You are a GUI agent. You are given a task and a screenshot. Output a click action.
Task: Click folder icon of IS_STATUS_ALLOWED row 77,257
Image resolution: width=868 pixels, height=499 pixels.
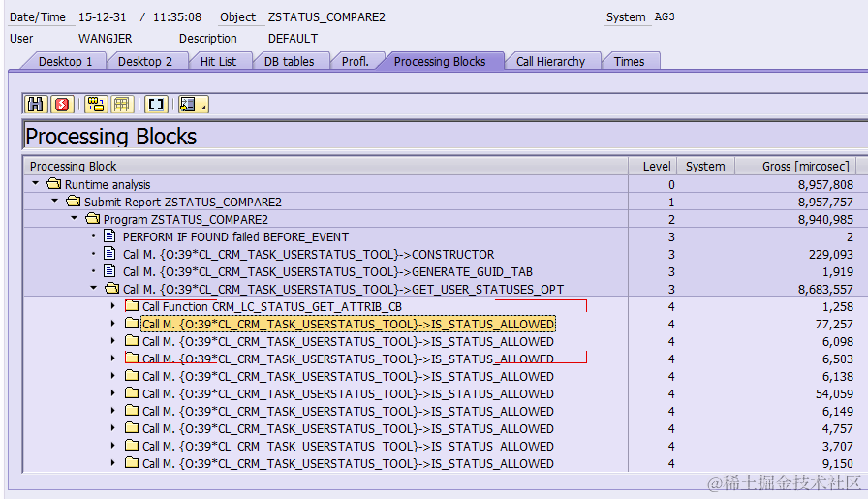pyautogui.click(x=132, y=324)
